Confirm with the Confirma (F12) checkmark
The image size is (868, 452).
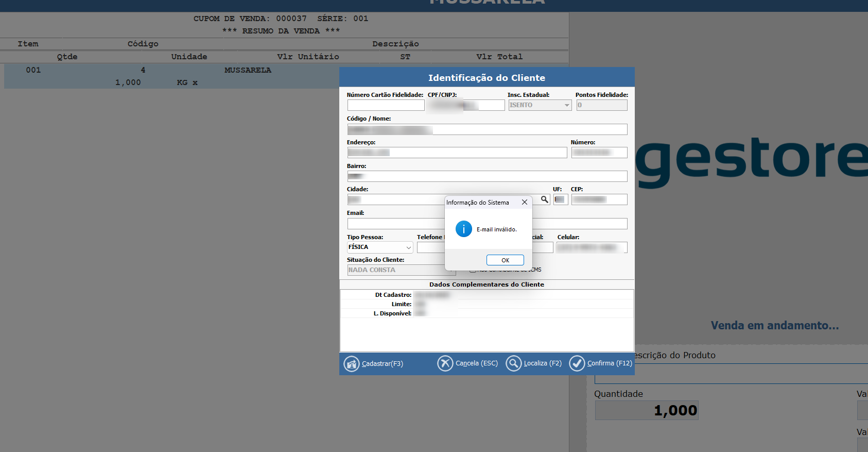[577, 363]
